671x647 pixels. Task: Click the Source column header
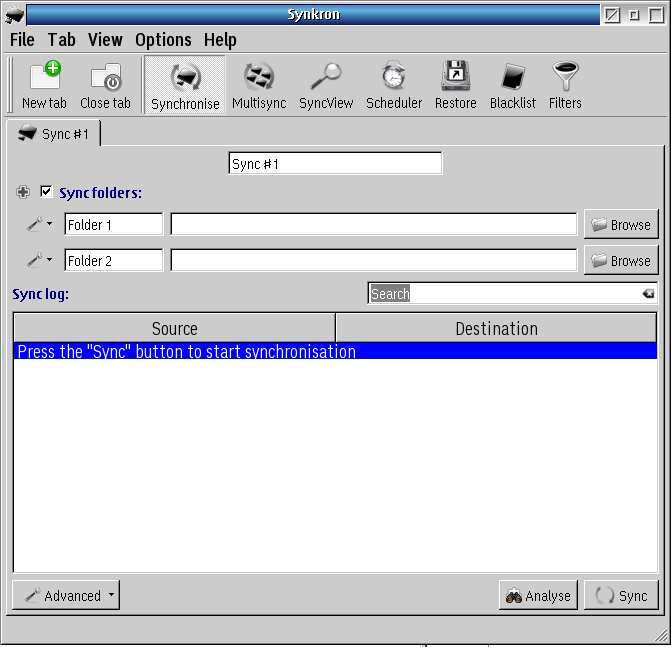tap(175, 328)
